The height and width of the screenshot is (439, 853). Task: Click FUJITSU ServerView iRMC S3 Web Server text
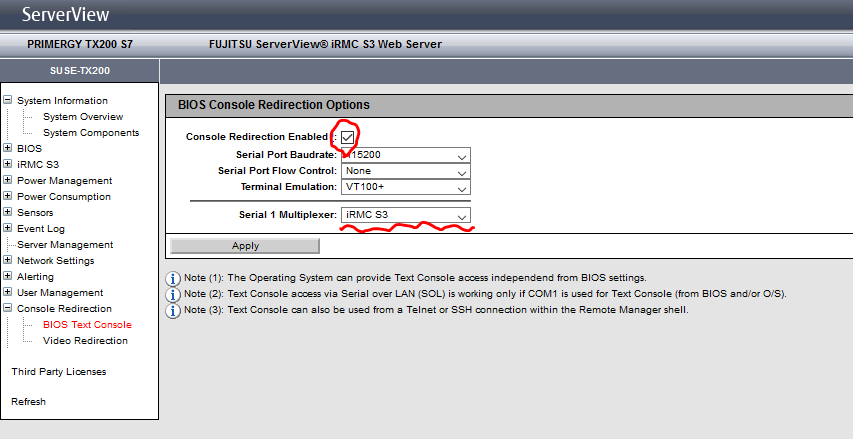point(325,44)
